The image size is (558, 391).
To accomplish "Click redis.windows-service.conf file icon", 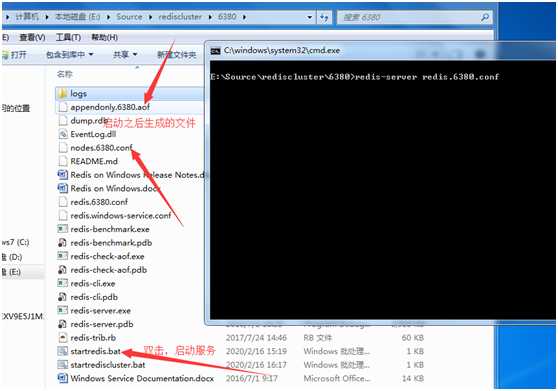I will point(63,216).
